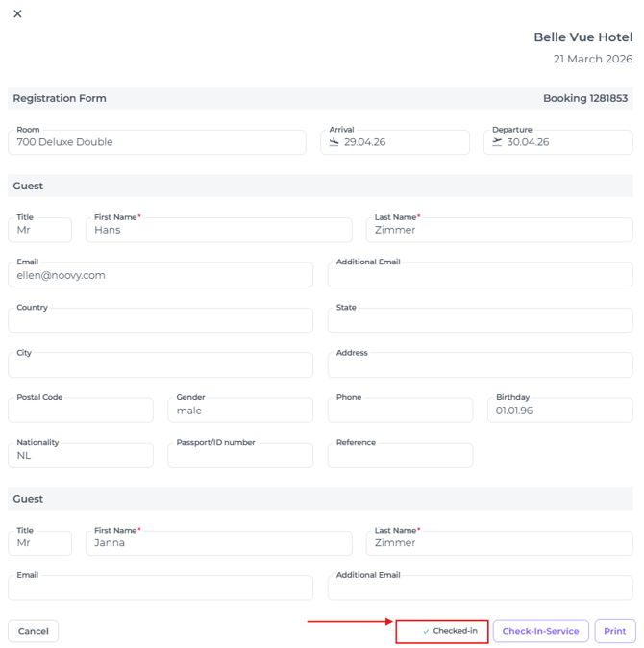644x648 pixels.
Task: Close the registration form with X icon
Action: [x=17, y=13]
